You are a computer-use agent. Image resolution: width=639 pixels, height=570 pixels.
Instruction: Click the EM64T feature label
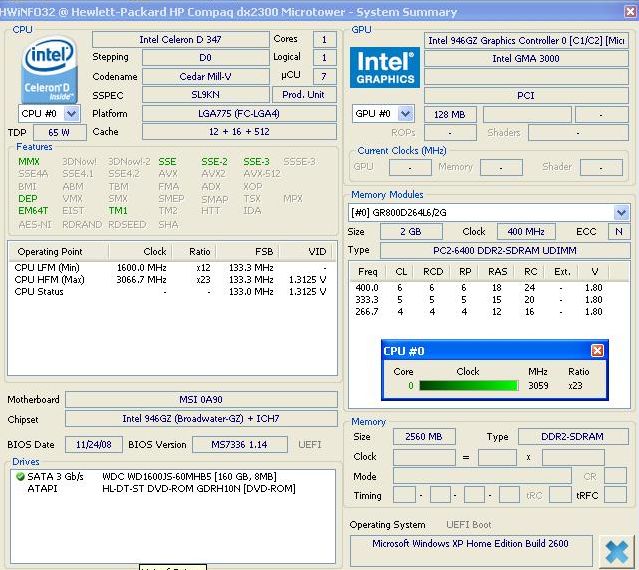click(33, 211)
